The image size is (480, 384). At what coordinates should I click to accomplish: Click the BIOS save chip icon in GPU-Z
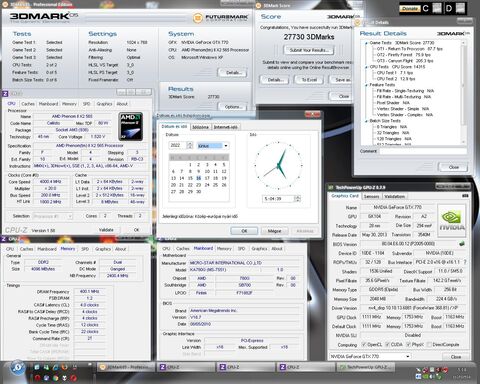[462, 244]
